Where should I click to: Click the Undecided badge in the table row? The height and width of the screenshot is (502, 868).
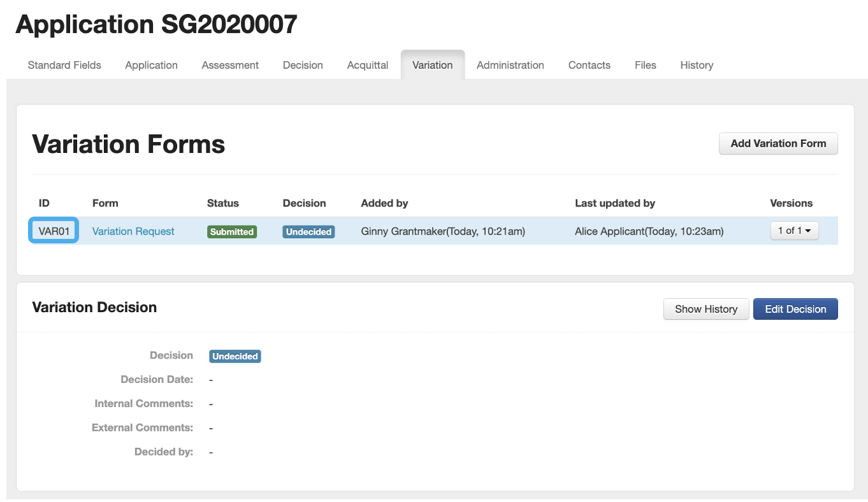coord(308,232)
